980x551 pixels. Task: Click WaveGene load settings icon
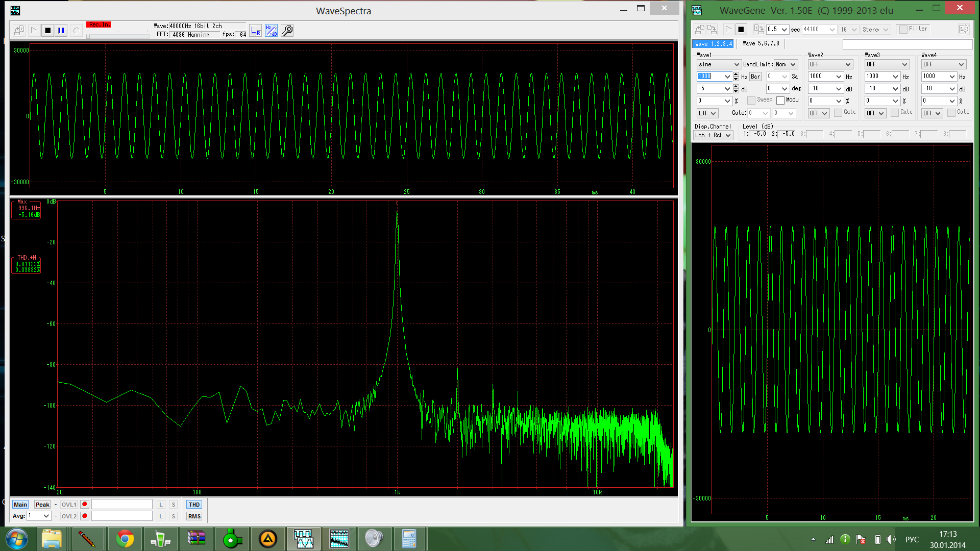[700, 30]
